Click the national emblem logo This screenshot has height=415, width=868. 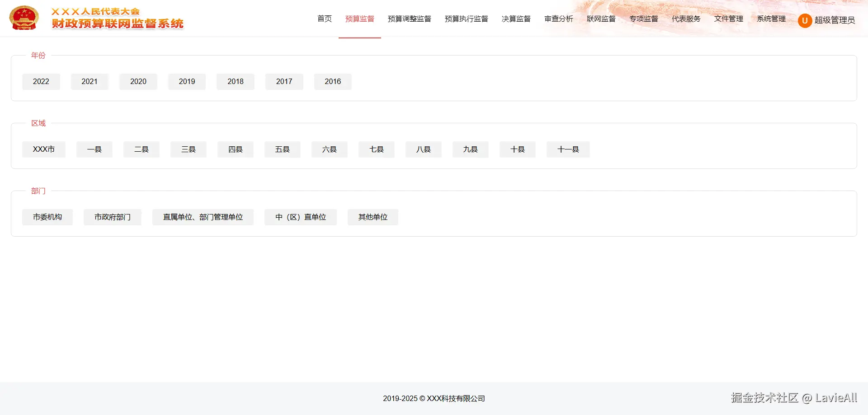pyautogui.click(x=24, y=17)
